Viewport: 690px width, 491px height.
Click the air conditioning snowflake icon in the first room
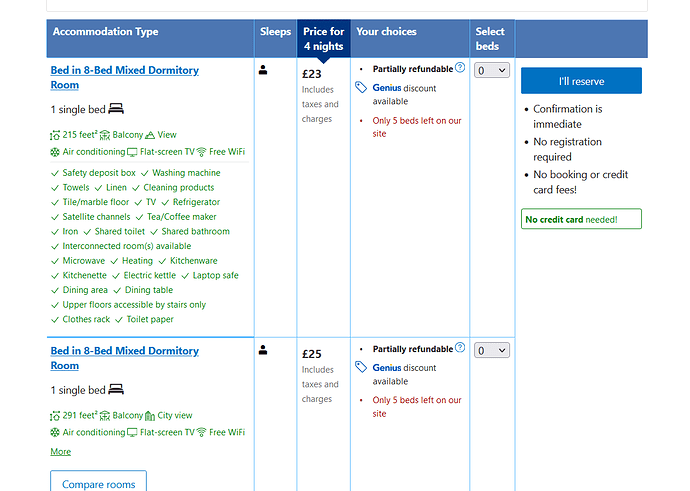pos(55,152)
